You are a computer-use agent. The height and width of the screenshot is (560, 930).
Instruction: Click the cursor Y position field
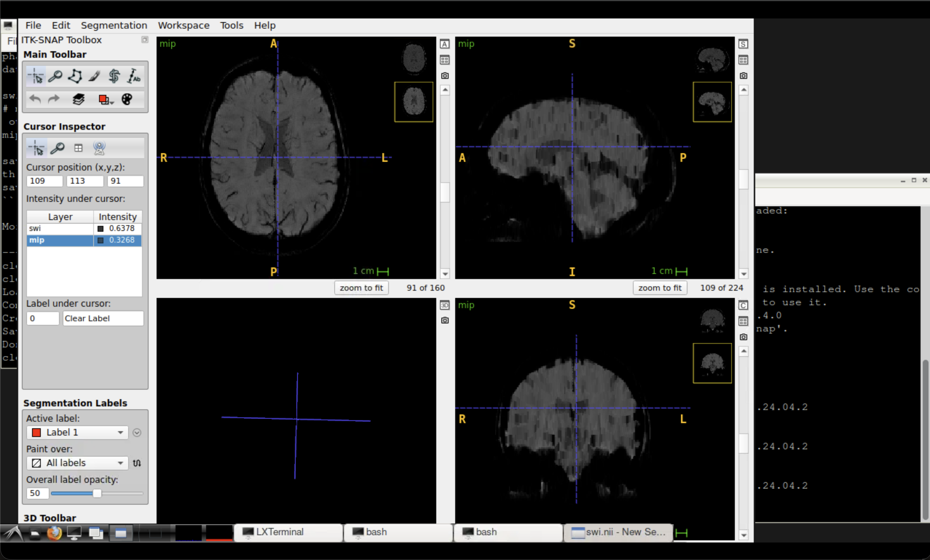[x=85, y=181]
